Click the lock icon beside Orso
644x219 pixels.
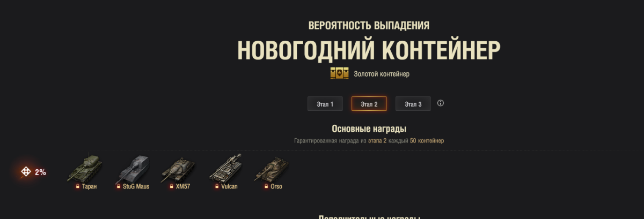pyautogui.click(x=266, y=186)
